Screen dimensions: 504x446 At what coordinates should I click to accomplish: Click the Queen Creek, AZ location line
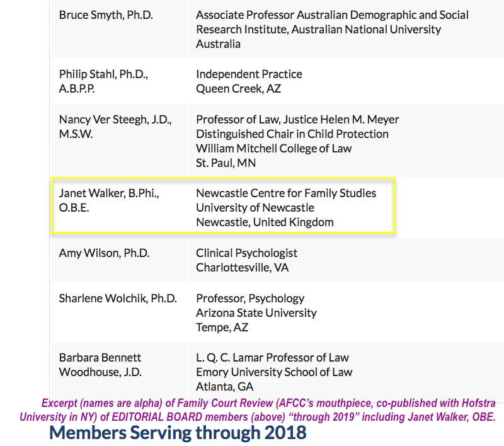click(238, 89)
